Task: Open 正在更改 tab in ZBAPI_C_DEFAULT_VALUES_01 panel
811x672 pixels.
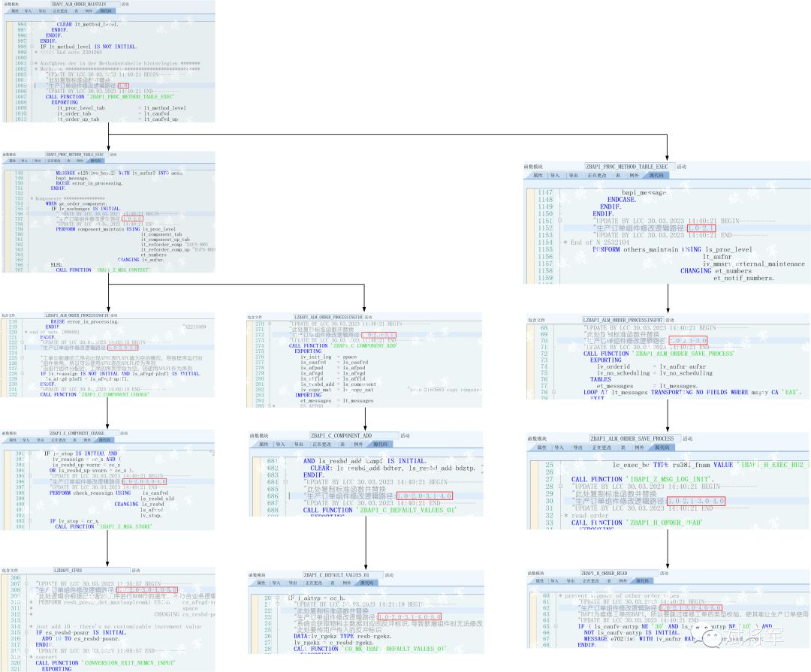Action: click(x=313, y=583)
